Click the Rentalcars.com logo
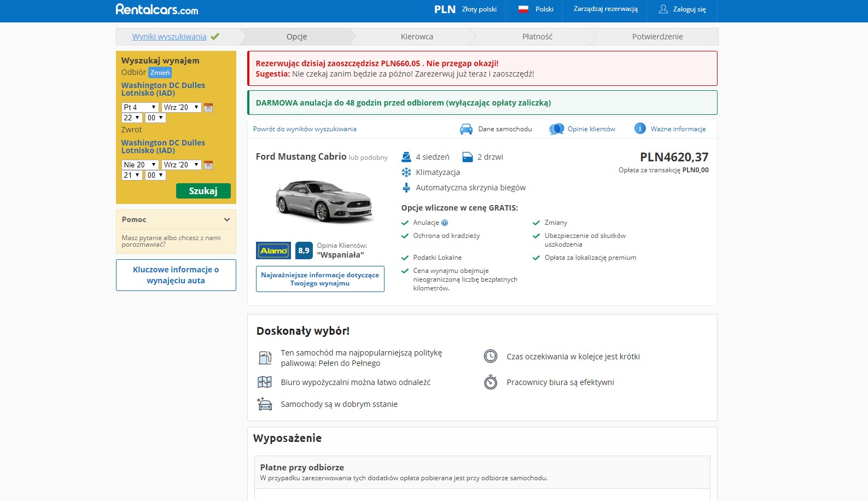Image resolution: width=868 pixels, height=501 pixels. click(157, 9)
